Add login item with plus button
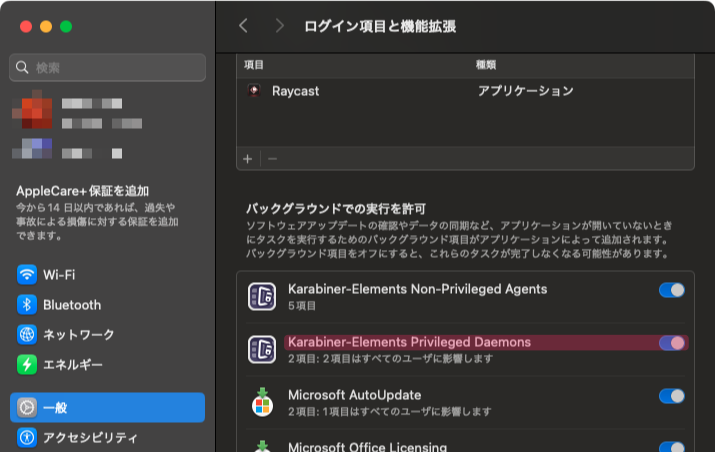Screen dimensions: 715x452 pyautogui.click(x=248, y=159)
